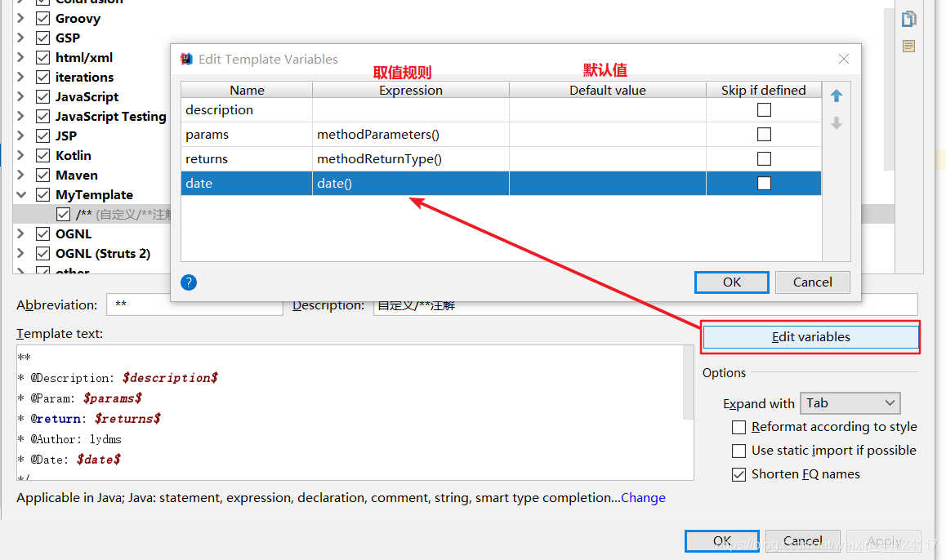
Task: Select the description variable row
Action: coord(501,109)
